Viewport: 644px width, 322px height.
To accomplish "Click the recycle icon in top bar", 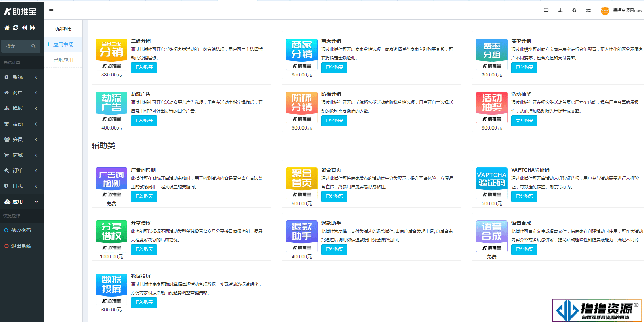I will pos(574,10).
